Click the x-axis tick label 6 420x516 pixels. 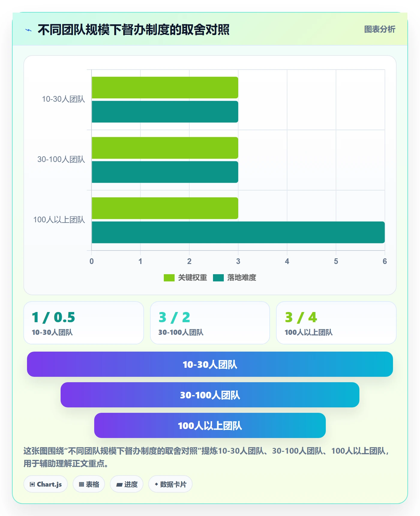point(385,261)
